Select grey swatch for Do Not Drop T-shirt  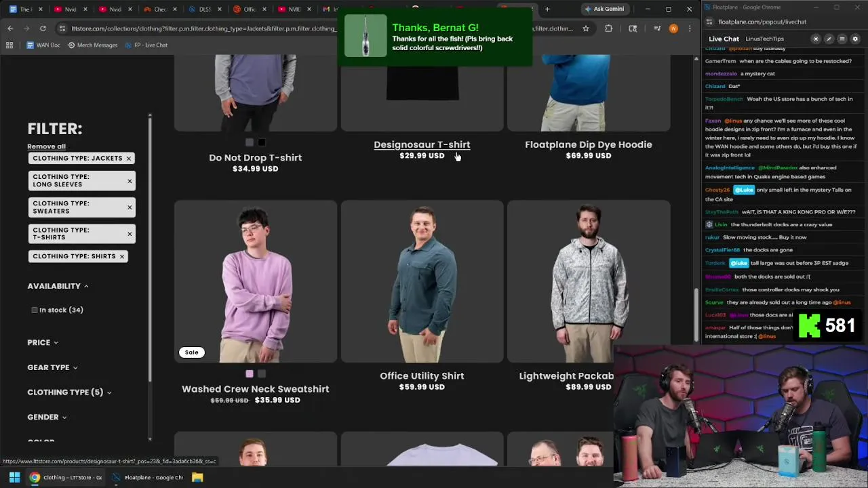(250, 142)
